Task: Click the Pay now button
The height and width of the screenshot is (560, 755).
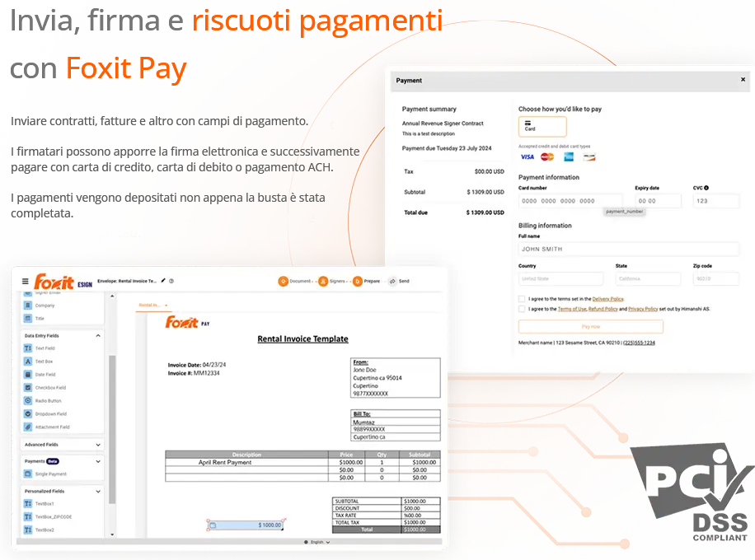Action: coord(590,327)
